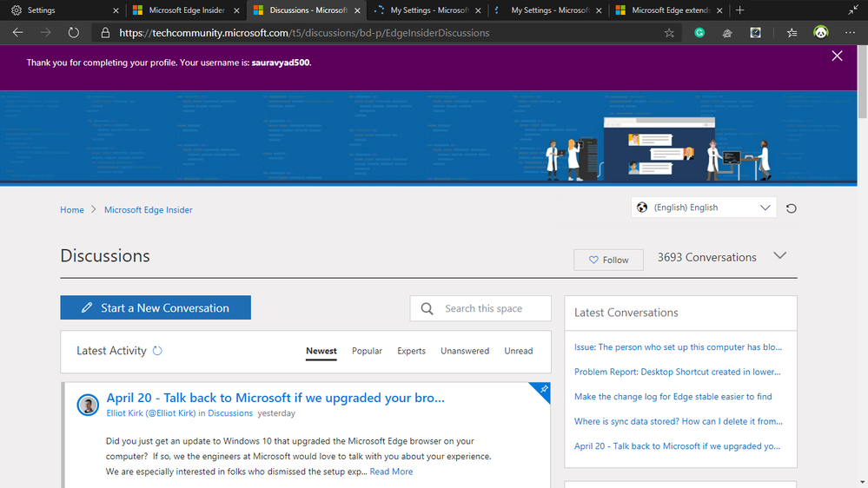Screen dimensions: 868x488
Task: Select the Popular activity filter
Action: pyautogui.click(x=367, y=351)
